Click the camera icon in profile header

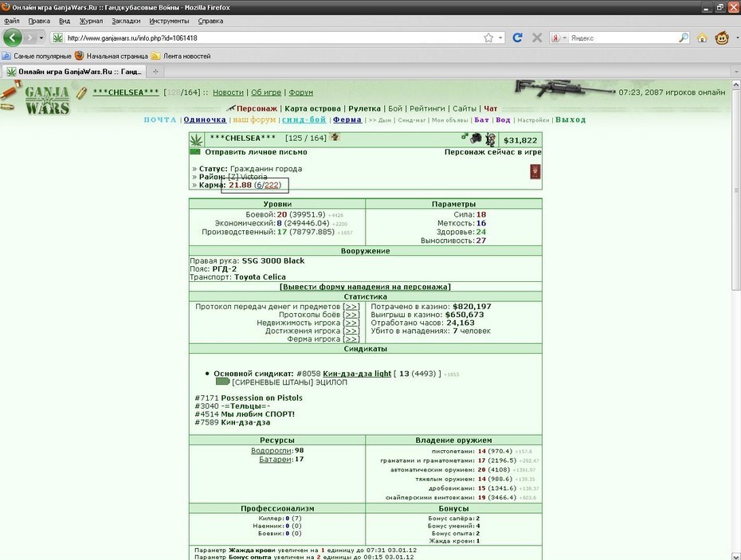click(x=476, y=138)
